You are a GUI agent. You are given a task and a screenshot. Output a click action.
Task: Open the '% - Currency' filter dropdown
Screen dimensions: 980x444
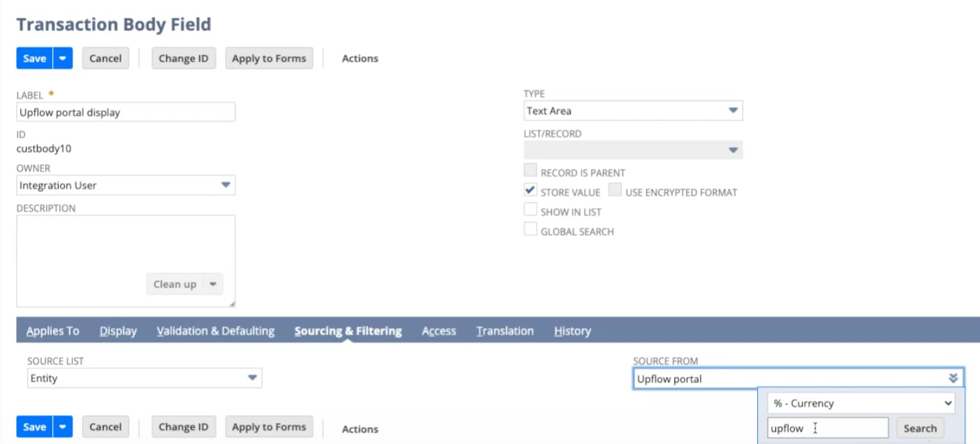[x=861, y=403]
